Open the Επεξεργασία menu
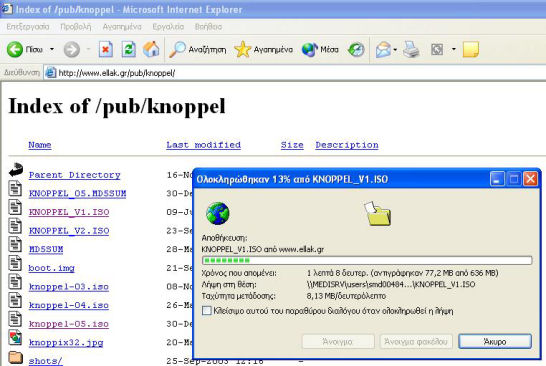 tap(28, 27)
